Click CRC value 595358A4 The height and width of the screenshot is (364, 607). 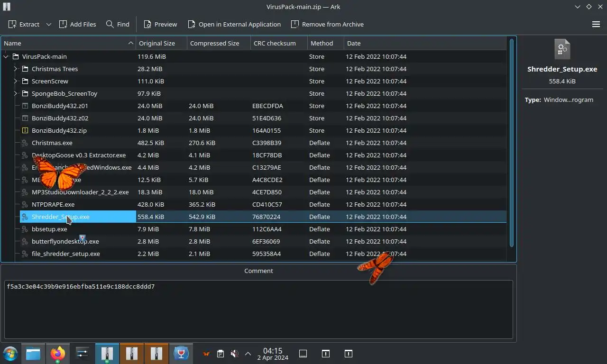[267, 254]
